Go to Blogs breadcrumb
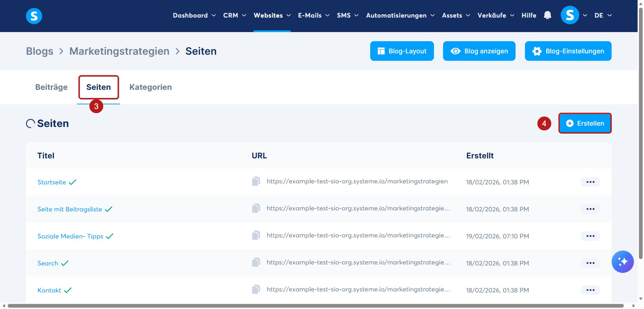This screenshot has width=644, height=309. [x=39, y=51]
